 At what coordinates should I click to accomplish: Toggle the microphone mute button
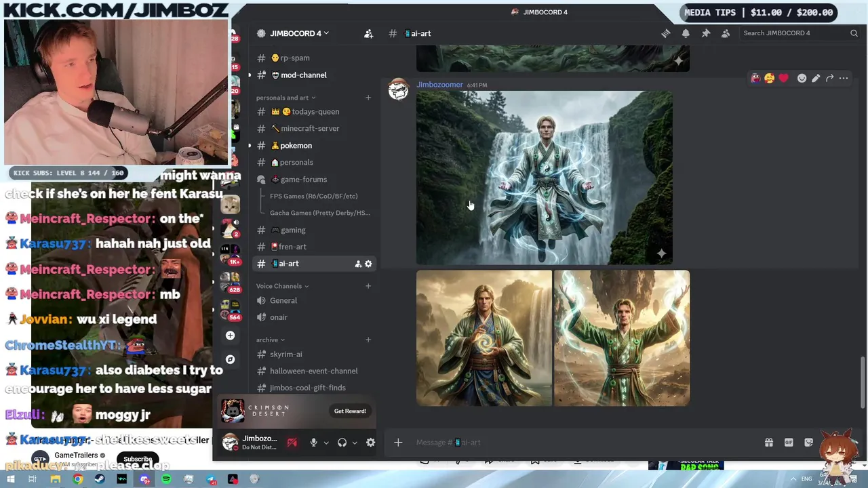pyautogui.click(x=313, y=443)
